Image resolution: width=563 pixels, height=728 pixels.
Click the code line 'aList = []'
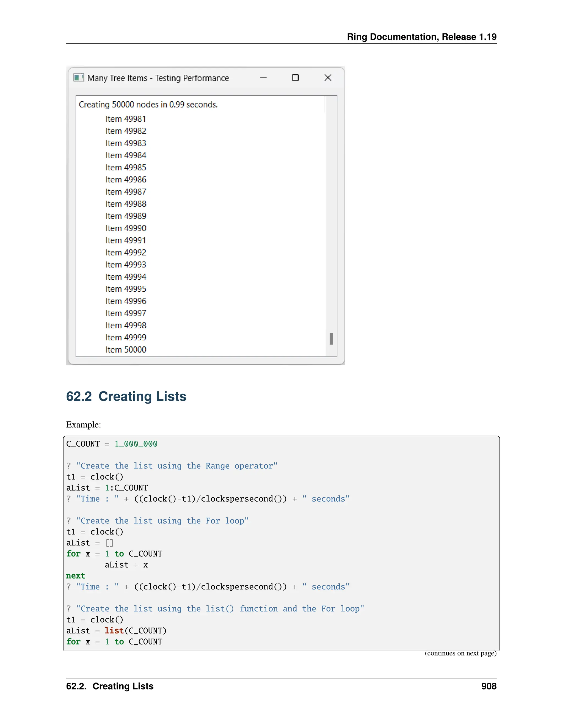(x=90, y=543)
